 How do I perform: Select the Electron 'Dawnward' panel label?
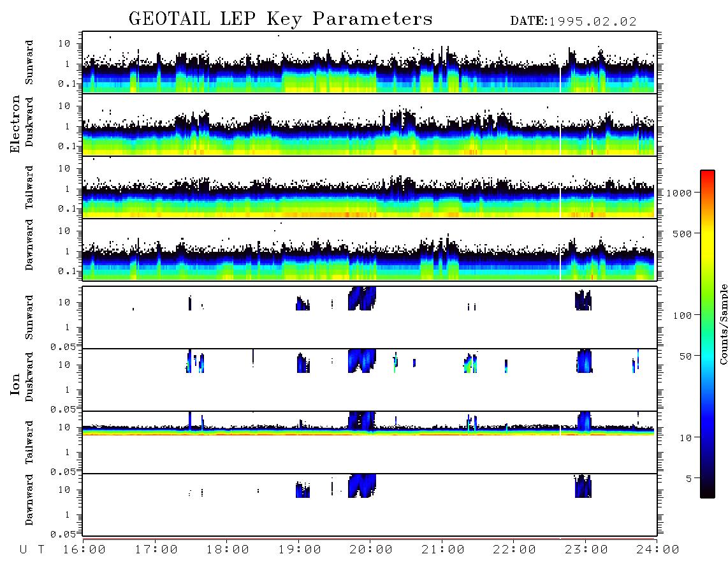pos(29,245)
